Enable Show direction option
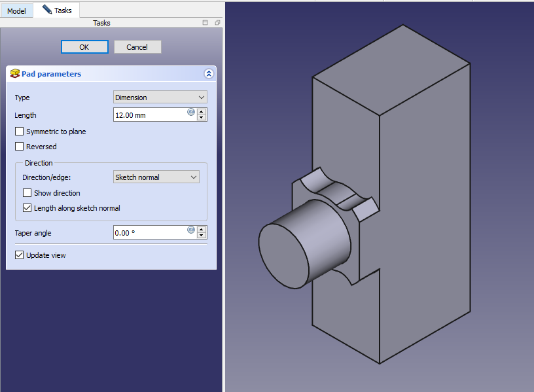 27,193
